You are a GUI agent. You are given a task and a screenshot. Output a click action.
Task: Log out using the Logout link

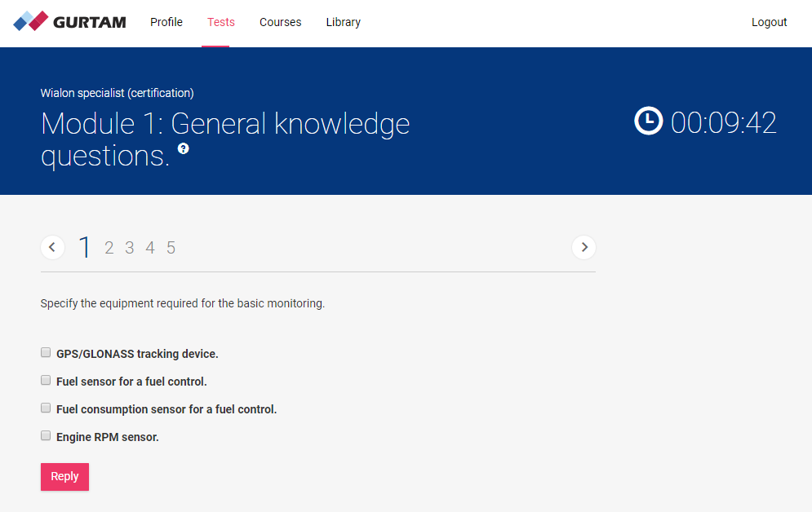pyautogui.click(x=769, y=22)
